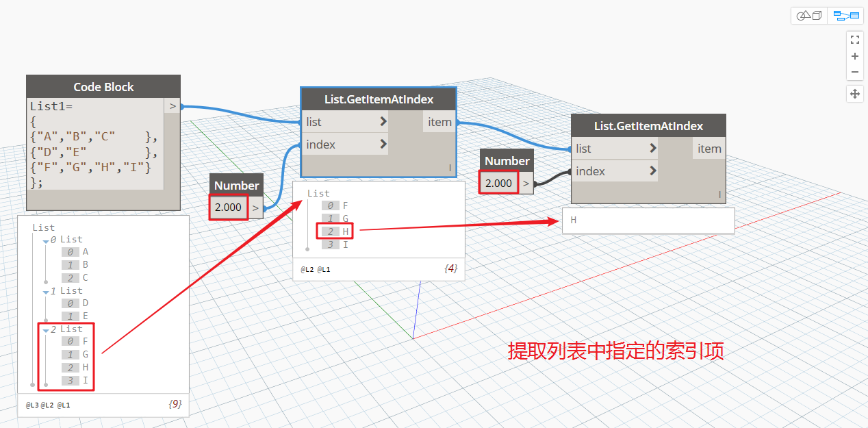
Task: Select item '3 I' in the {4} preview bubble
Action: click(x=335, y=244)
